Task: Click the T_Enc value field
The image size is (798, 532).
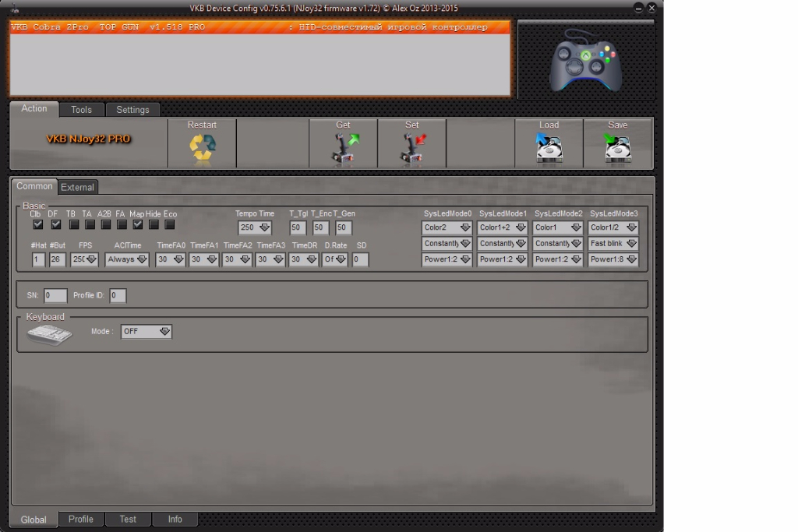Action: click(x=320, y=227)
